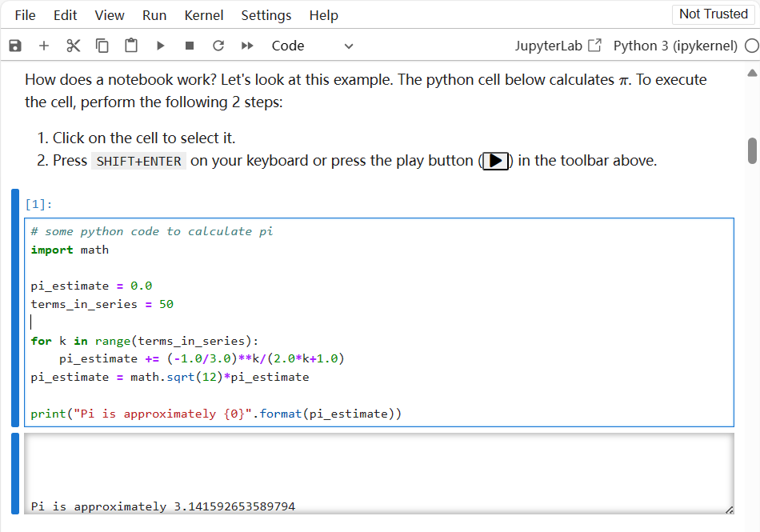The height and width of the screenshot is (532, 760).
Task: Open the cell type dropdown showing Code
Action: pyautogui.click(x=312, y=46)
